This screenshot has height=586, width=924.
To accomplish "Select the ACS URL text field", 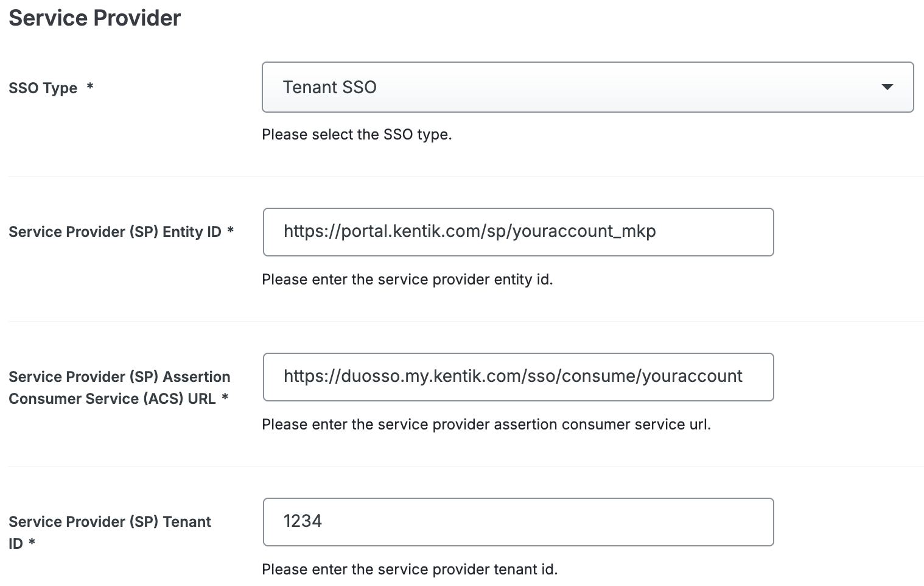I will tap(518, 377).
